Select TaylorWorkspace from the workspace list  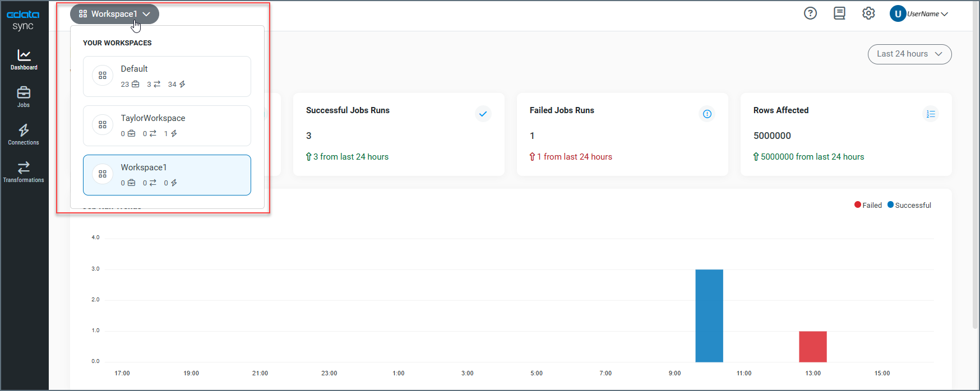click(167, 125)
